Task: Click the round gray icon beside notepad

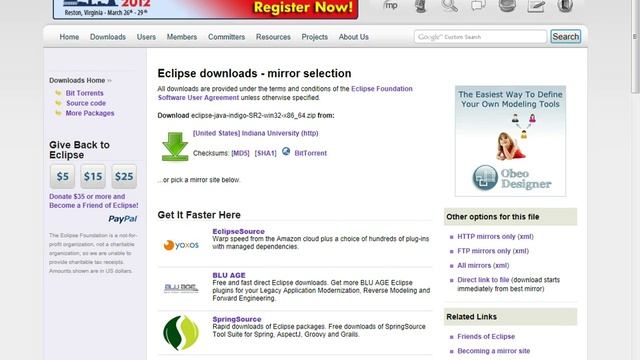Action: tap(507, 5)
